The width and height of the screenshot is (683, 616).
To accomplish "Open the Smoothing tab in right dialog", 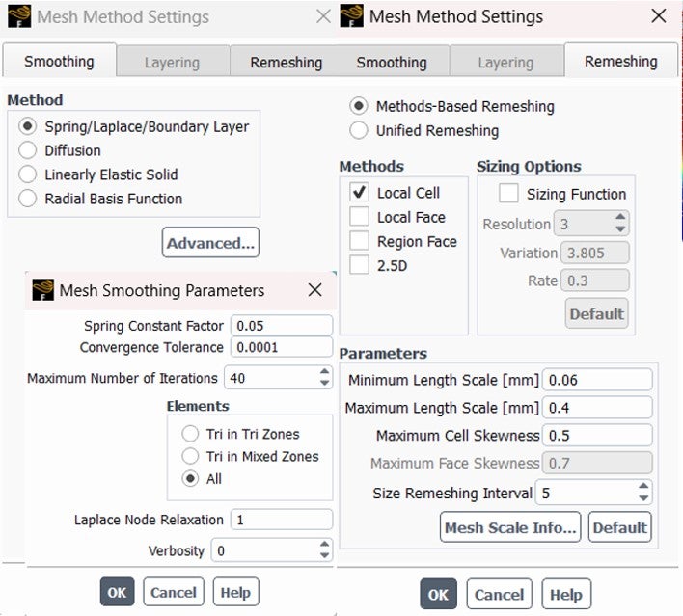I will [392, 63].
